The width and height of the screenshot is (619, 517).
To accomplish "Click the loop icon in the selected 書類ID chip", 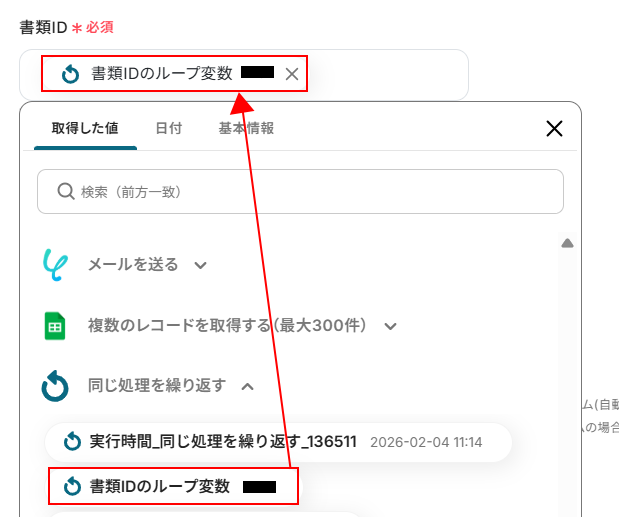I will [70, 74].
